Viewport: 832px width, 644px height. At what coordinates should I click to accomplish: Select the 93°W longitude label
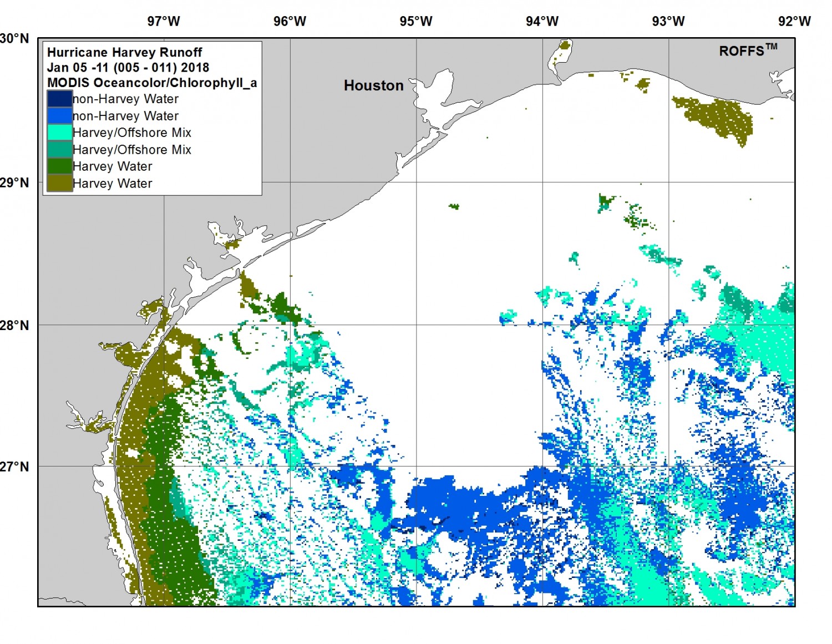pos(668,22)
